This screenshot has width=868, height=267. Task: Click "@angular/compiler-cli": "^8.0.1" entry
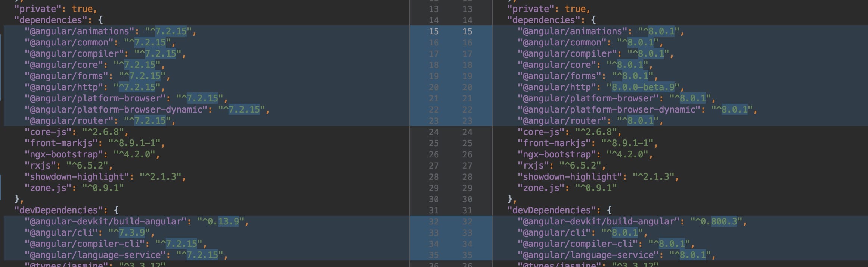[x=606, y=244]
